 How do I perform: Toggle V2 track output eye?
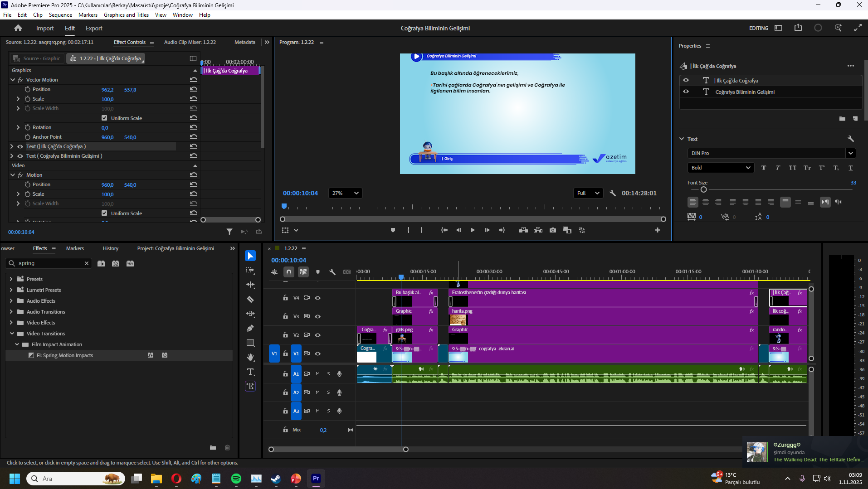(318, 335)
